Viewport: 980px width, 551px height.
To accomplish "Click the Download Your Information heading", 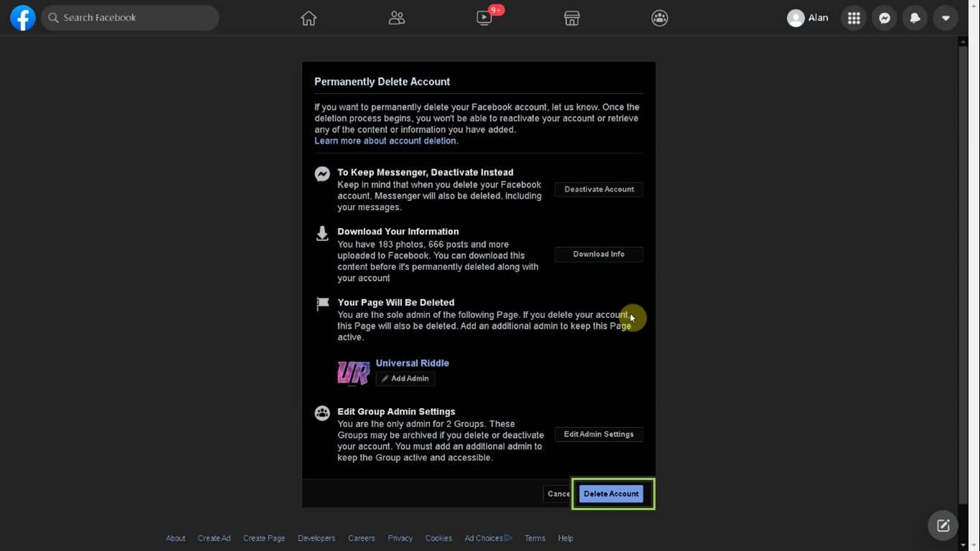I will 398,232.
